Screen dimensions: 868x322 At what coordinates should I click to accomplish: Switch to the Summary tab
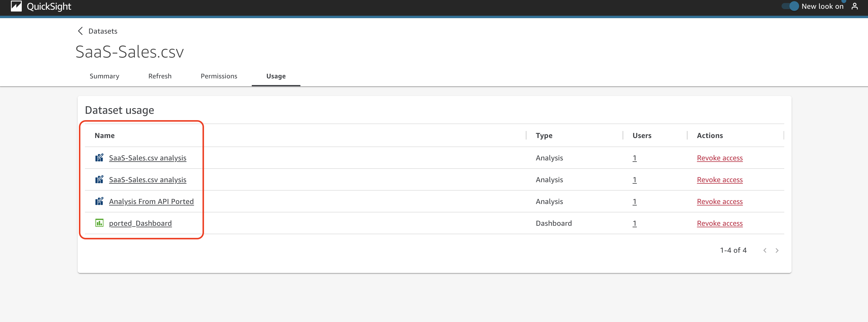click(105, 76)
